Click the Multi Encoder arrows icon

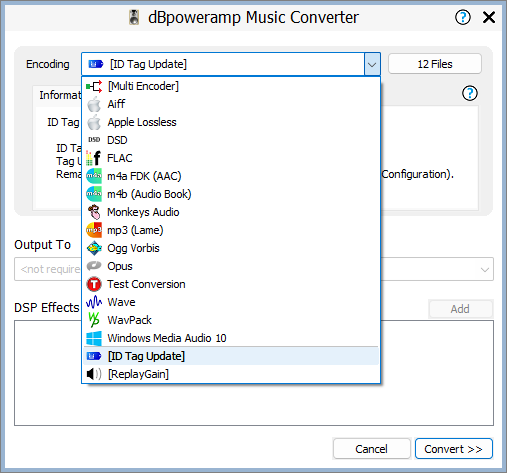94,86
